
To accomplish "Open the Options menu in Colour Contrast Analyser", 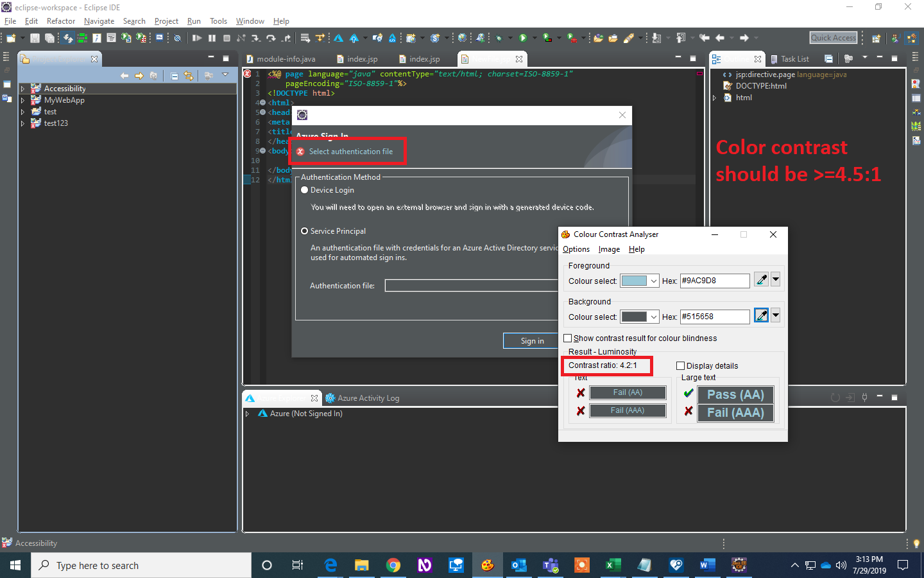I will tap(576, 249).
